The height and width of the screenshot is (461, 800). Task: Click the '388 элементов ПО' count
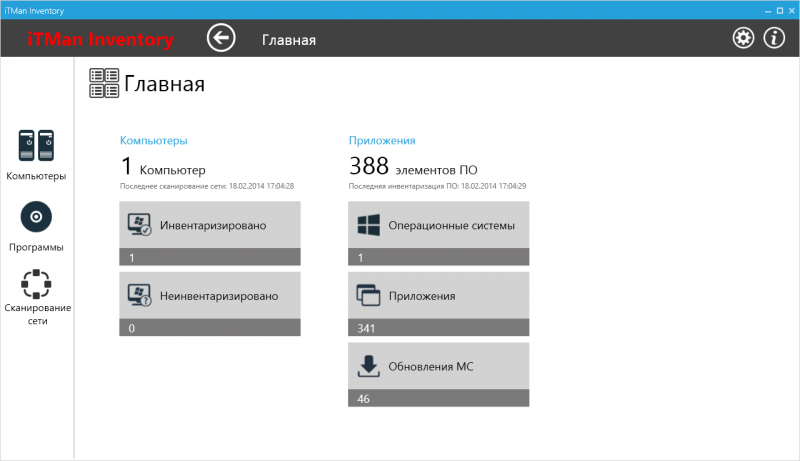coord(413,167)
